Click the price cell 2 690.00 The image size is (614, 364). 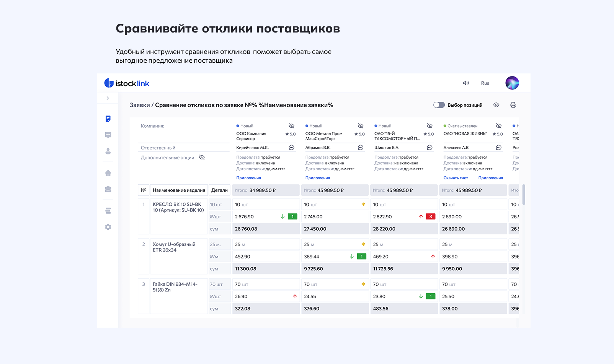(473, 217)
